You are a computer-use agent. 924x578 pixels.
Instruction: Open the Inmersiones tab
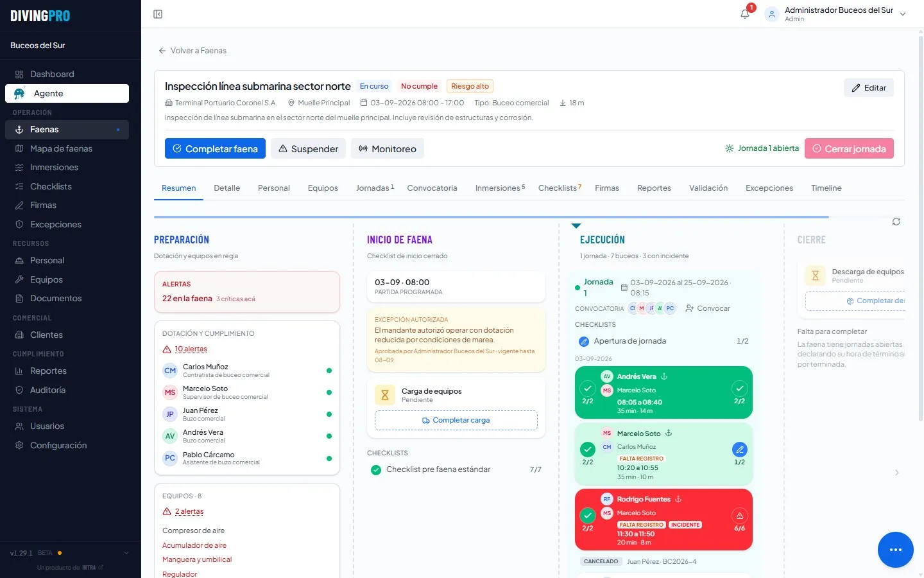pyautogui.click(x=500, y=188)
